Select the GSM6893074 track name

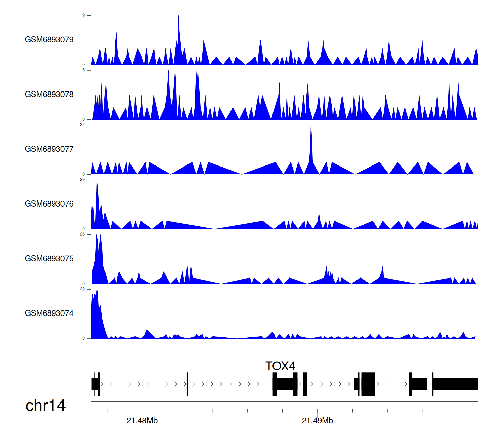[x=49, y=313]
